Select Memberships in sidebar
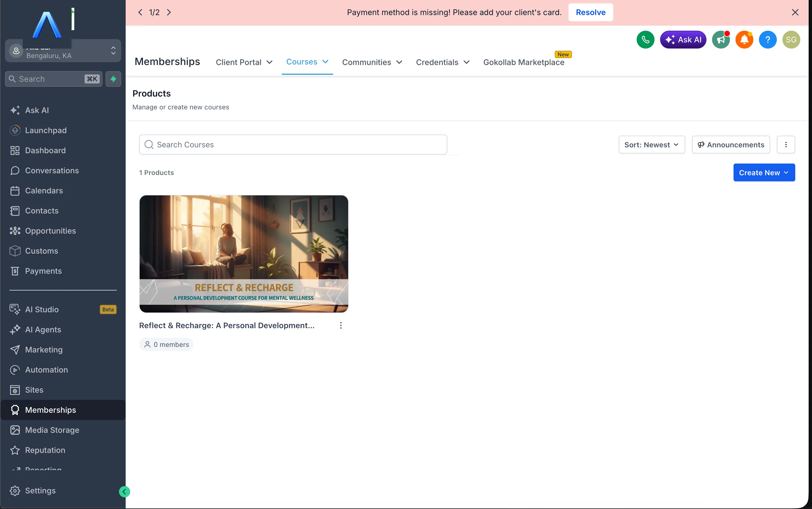812x509 pixels. click(63, 410)
